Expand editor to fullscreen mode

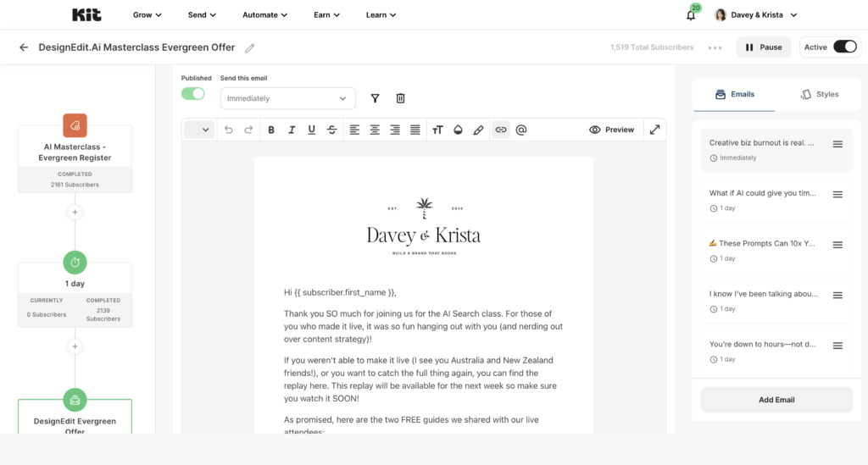click(654, 130)
